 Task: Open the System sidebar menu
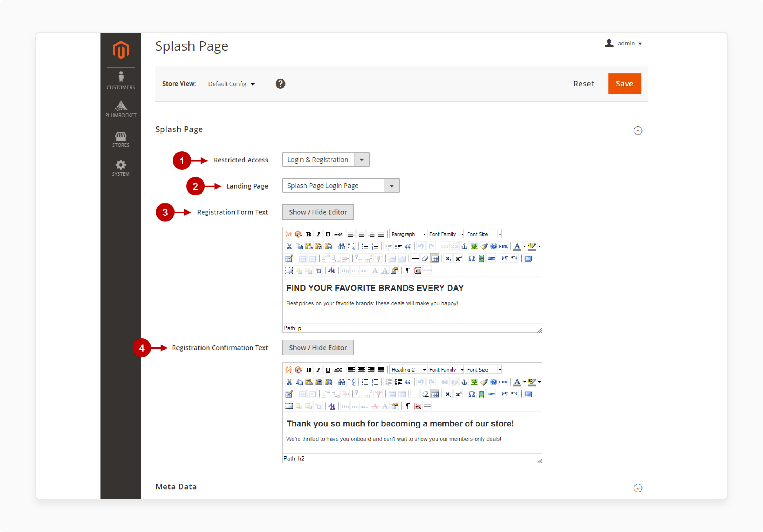[121, 168]
